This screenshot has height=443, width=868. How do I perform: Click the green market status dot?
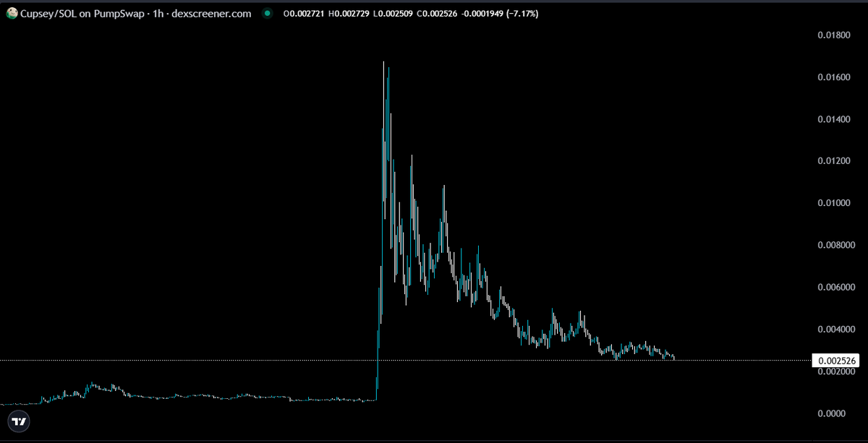pyautogui.click(x=268, y=13)
